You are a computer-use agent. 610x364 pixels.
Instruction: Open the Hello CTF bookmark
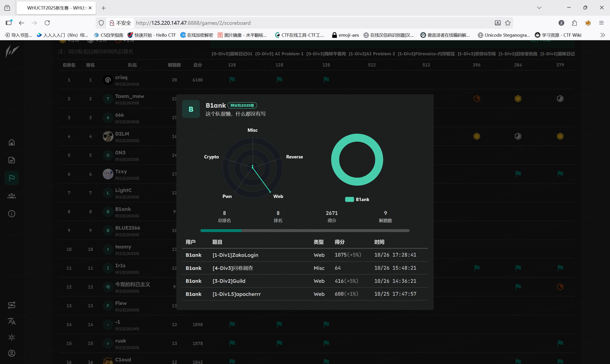[152, 35]
